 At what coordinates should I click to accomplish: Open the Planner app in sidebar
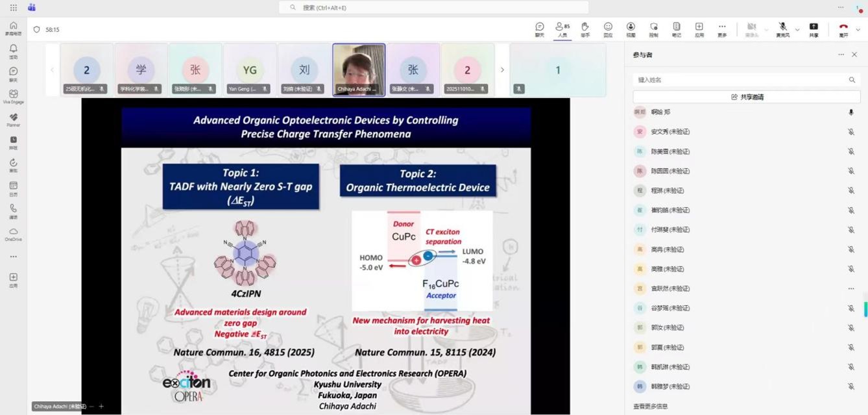tap(13, 119)
